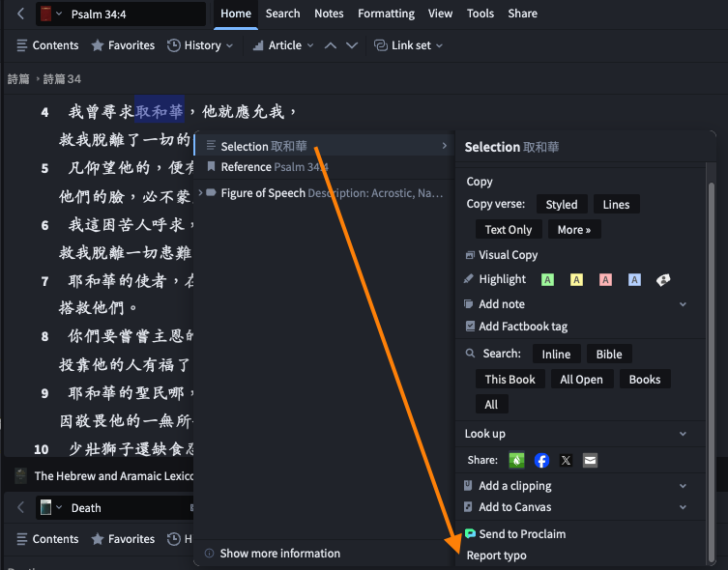Open Favorites in the Death panel toolbar
This screenshot has width=728, height=570.
coord(123,539)
